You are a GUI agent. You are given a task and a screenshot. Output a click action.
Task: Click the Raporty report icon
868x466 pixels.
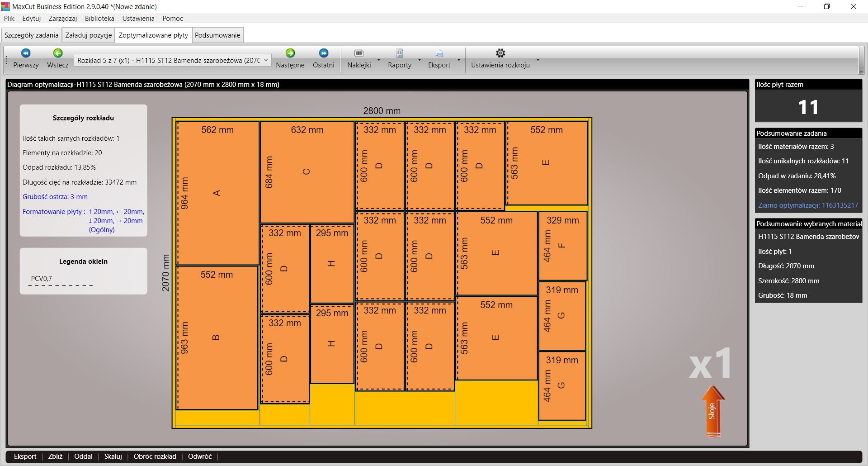pos(400,53)
